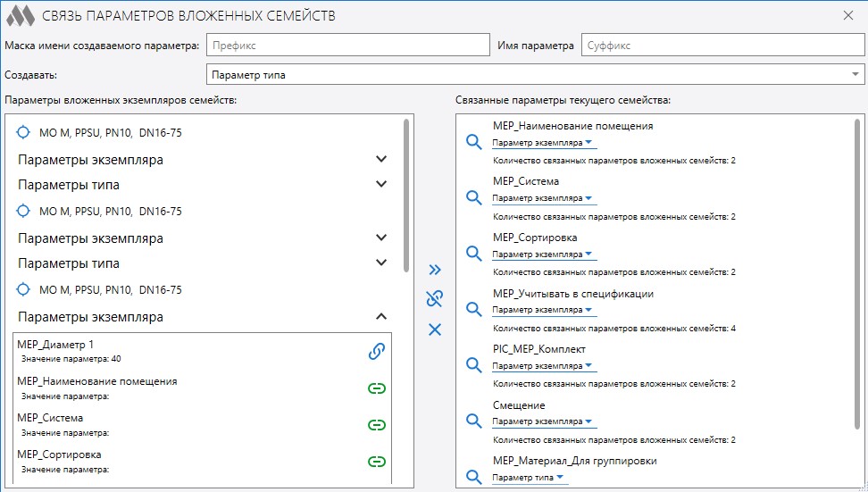
Task: Open parameter kind dropdown under МЕР_Система
Action: coord(544,198)
